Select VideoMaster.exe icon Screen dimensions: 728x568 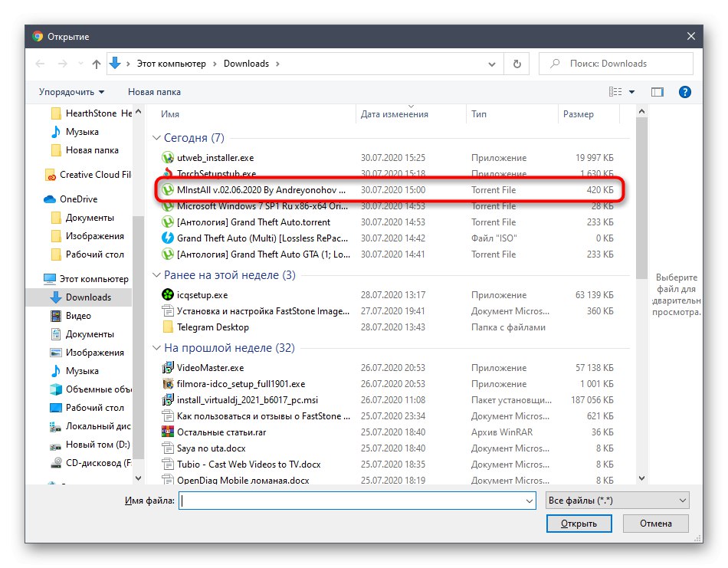168,367
